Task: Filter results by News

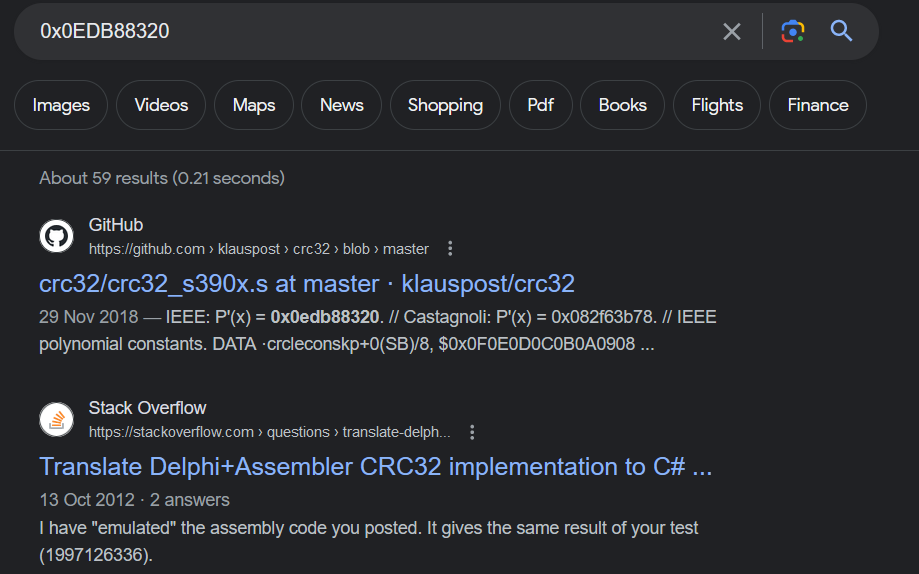Action: click(342, 105)
